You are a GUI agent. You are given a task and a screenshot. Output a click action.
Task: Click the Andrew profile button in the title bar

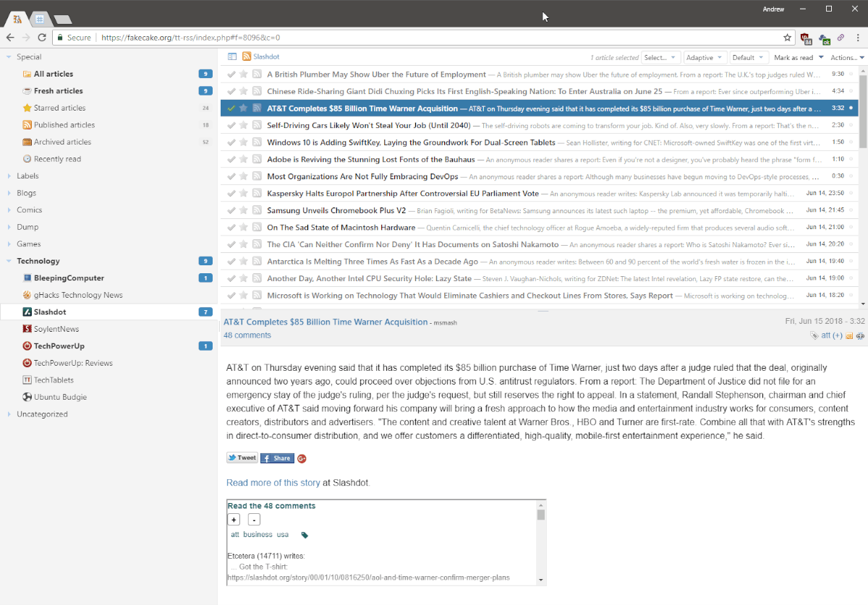pyautogui.click(x=772, y=9)
